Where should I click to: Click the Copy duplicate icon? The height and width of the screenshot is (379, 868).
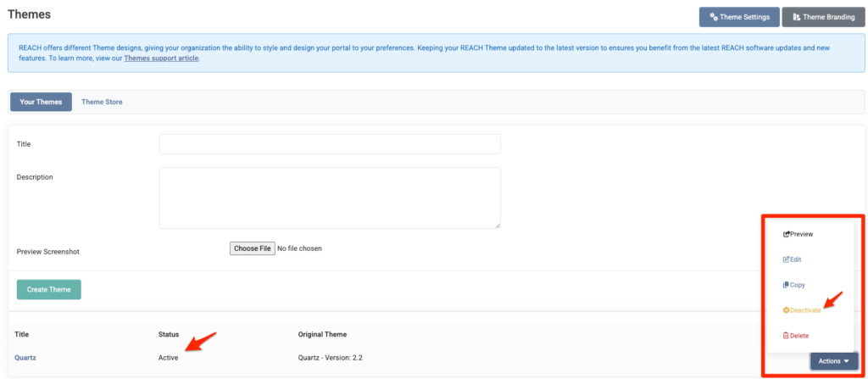click(786, 285)
